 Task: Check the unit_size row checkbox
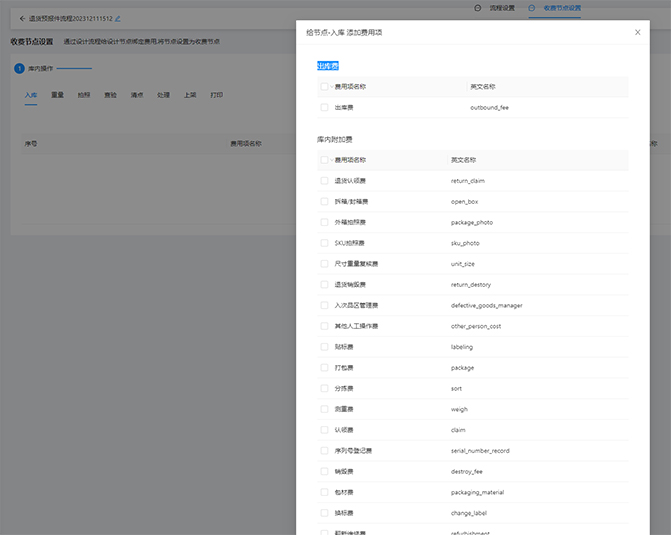coord(324,264)
